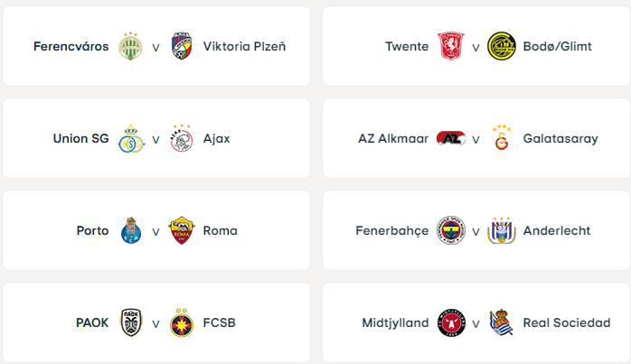Click the Viktoria Plzeň club crest
Image resolution: width=631 pixels, height=364 pixels.
coord(182,47)
